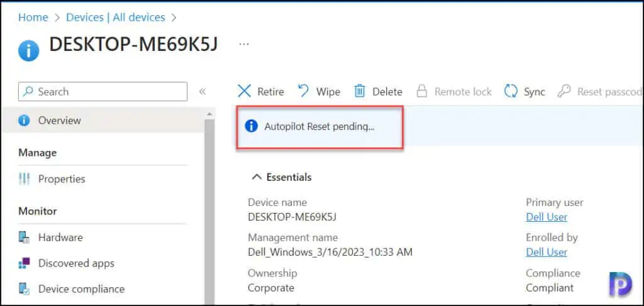Click the Dell_Windows_3/16/2023_10:33 AM management name
644x306 pixels.
click(x=330, y=252)
